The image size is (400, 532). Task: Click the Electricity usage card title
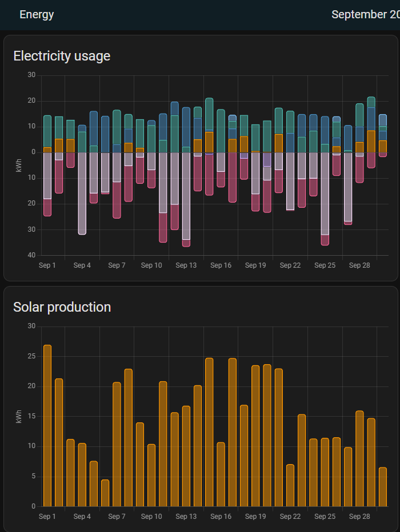pyautogui.click(x=62, y=56)
